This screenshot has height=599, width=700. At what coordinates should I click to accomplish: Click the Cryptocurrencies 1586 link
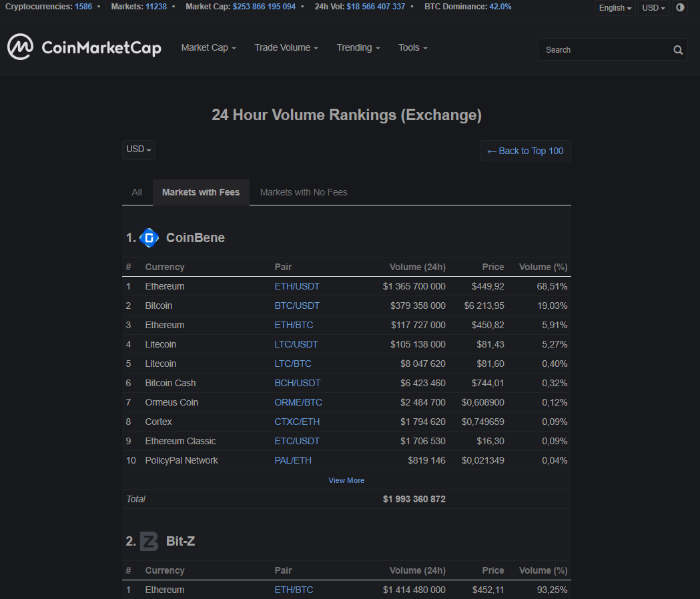click(x=83, y=7)
